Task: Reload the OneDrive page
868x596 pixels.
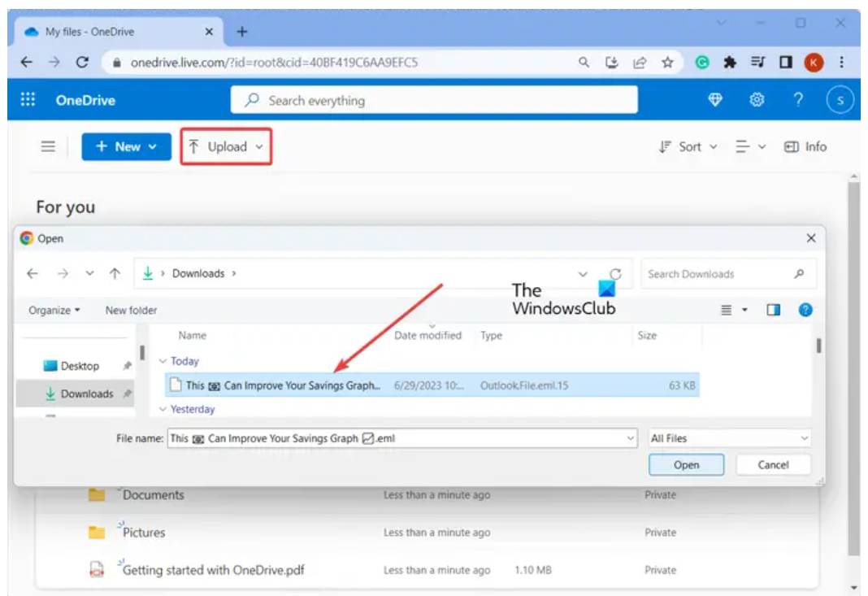Action: (x=82, y=62)
